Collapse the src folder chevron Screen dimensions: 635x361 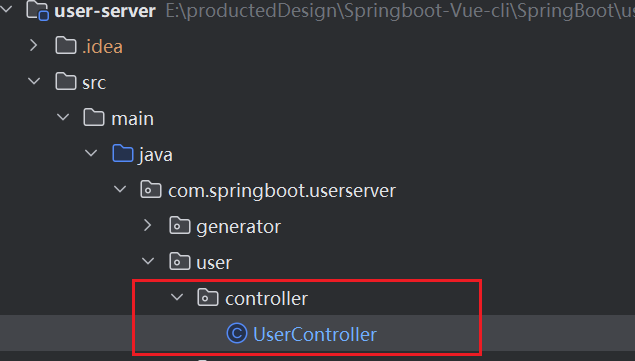coord(34,81)
